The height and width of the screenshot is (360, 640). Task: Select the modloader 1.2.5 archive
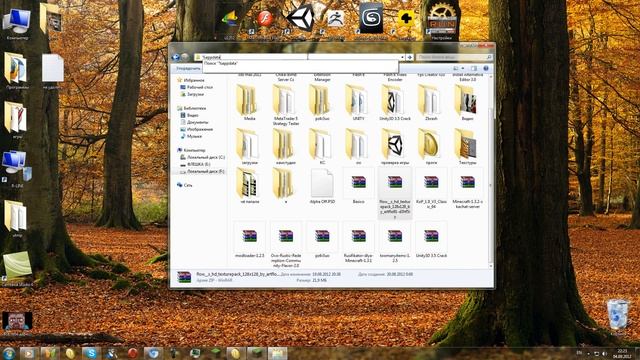click(249, 240)
